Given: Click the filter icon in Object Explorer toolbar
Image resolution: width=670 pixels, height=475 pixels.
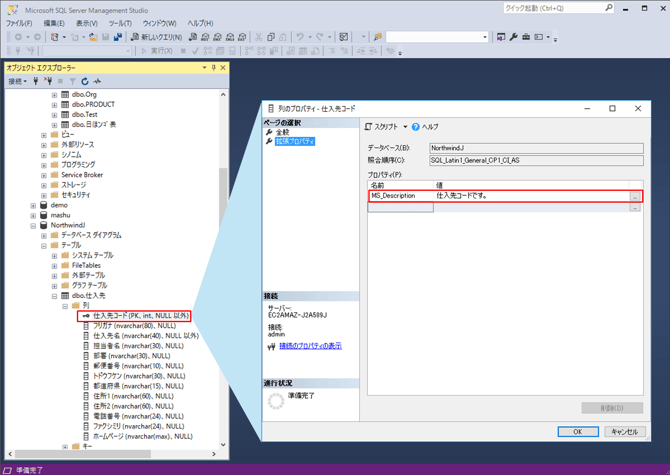Looking at the screenshot, I should 72,82.
